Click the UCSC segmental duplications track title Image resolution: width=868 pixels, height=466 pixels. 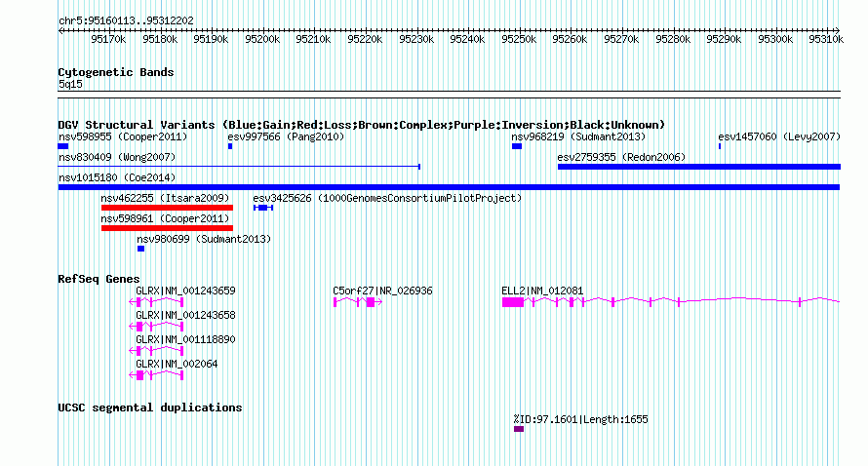[150, 408]
